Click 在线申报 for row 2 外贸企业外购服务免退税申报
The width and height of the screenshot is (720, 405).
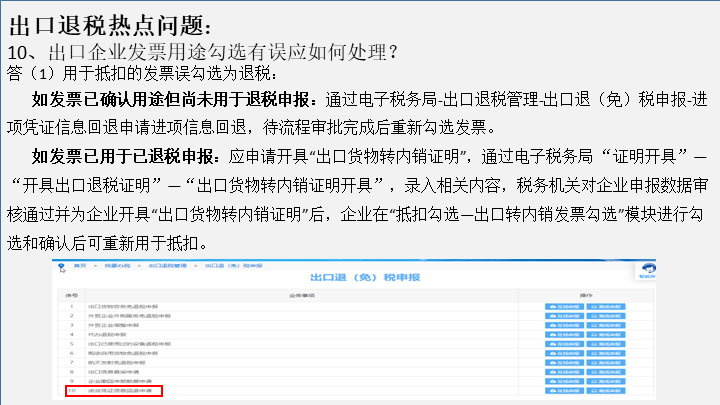(564, 316)
